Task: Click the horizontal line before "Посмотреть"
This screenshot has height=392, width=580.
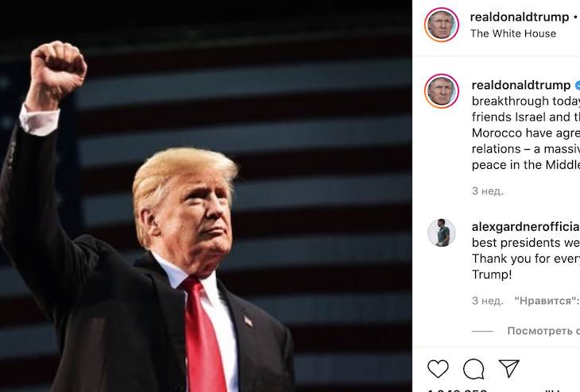Action: (482, 331)
